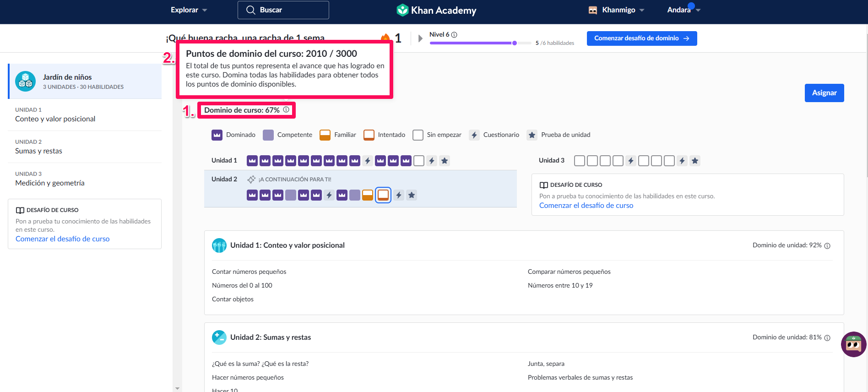Open Contar números pequeños lesson
Screen dimensions: 868x392
click(x=249, y=272)
